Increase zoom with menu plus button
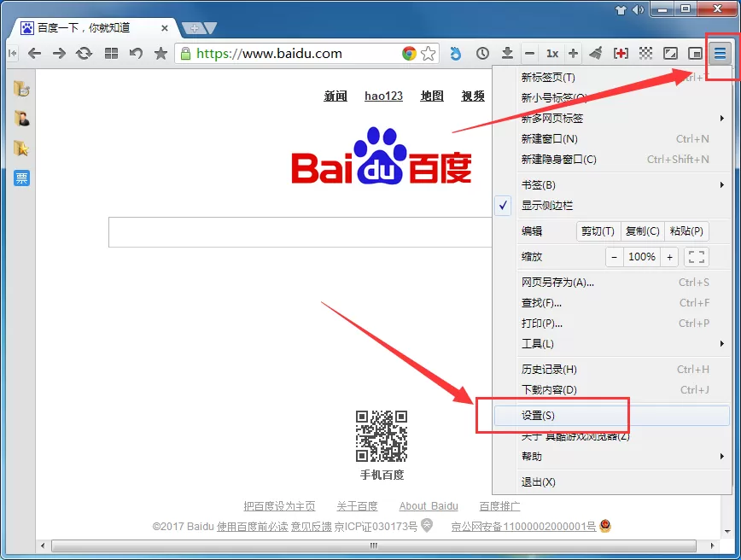The image size is (741, 560). (x=669, y=257)
